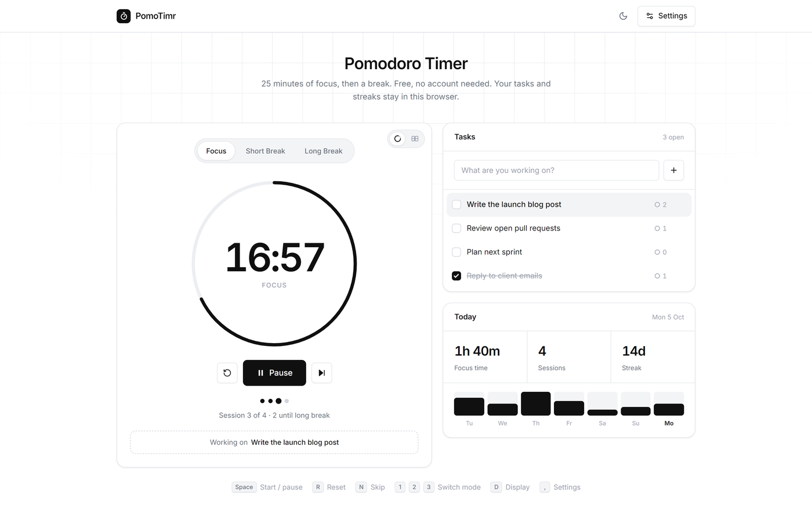
Task: Toggle dark mode with the moon icon
Action: click(x=623, y=16)
